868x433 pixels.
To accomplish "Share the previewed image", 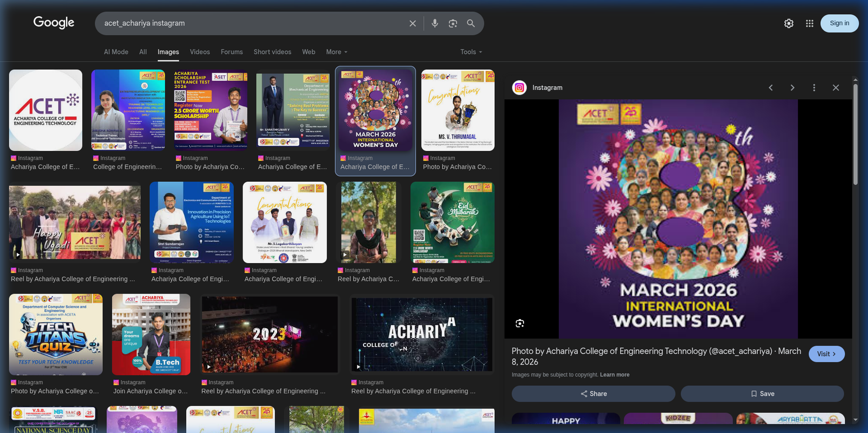I will tap(593, 394).
